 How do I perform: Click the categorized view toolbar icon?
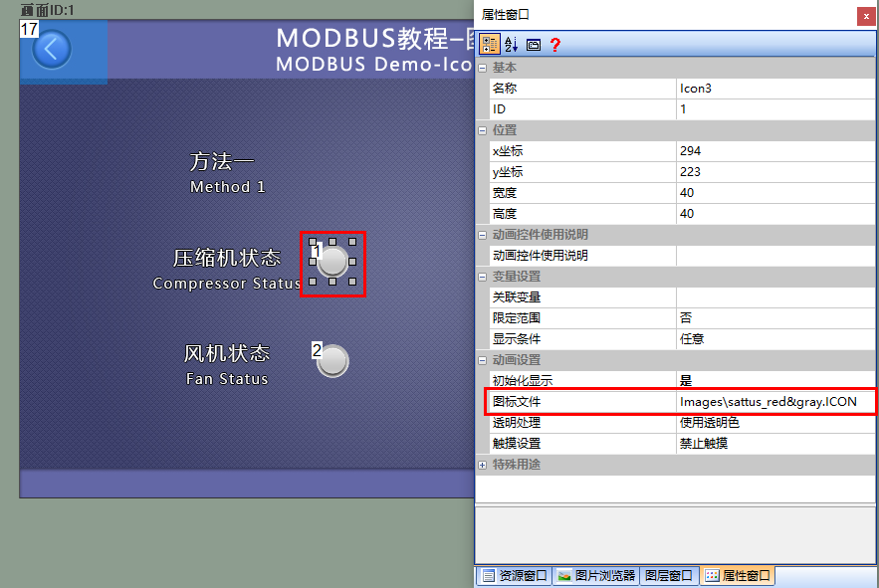[489, 45]
